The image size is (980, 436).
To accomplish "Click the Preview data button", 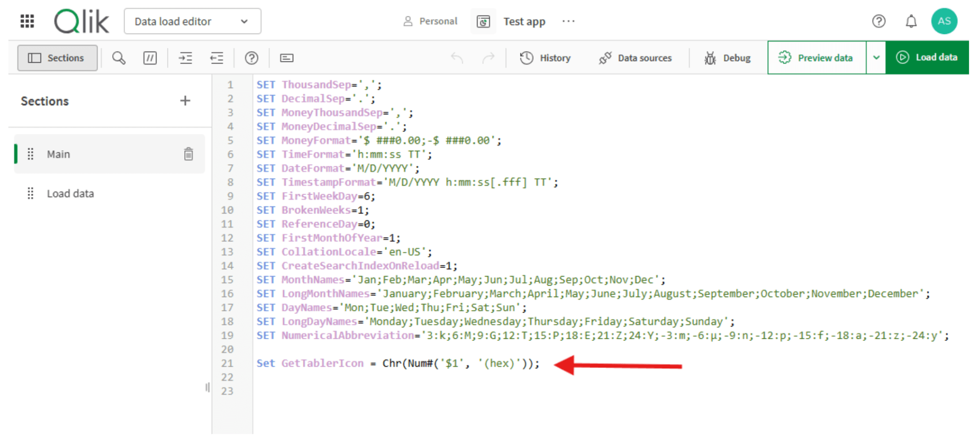I will (817, 57).
